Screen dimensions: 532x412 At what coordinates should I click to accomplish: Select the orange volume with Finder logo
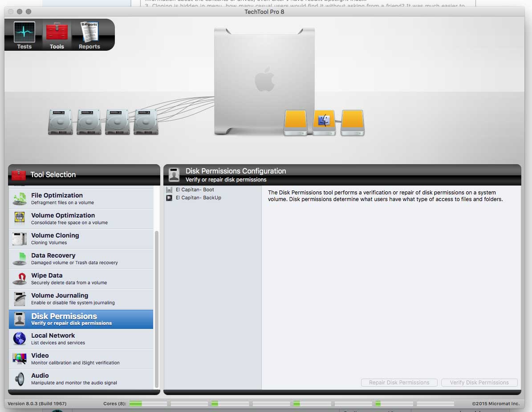pos(324,122)
